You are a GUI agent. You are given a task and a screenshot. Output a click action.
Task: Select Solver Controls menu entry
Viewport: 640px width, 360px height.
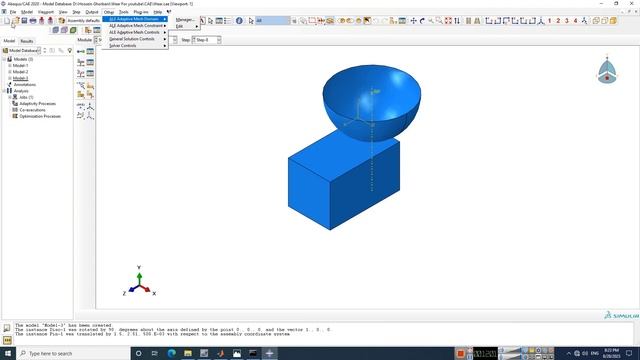[x=136, y=46]
